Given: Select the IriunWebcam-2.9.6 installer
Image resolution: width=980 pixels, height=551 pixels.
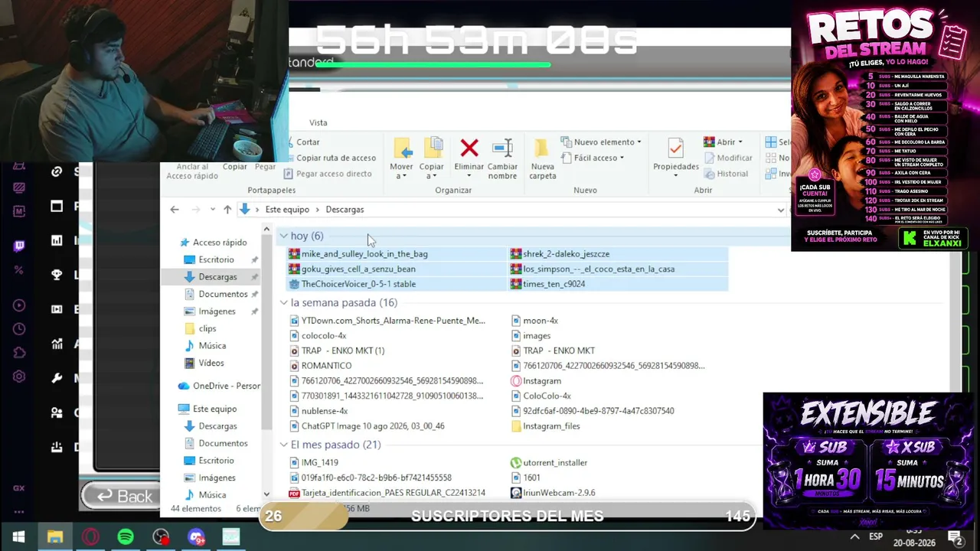Looking at the screenshot, I should pyautogui.click(x=553, y=493).
